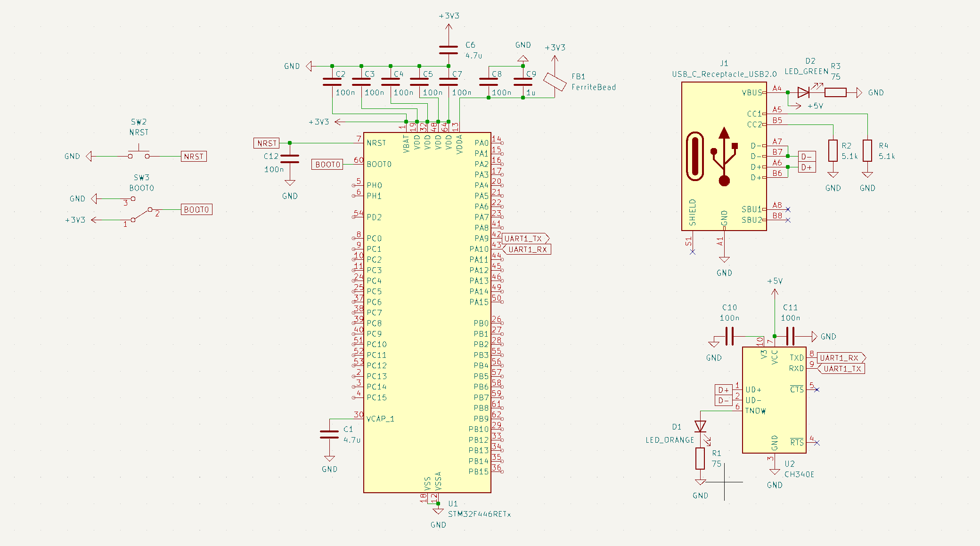Select capacitor C10 beside the CH340E V3 pin
This screenshot has height=546, width=980.
click(730, 336)
